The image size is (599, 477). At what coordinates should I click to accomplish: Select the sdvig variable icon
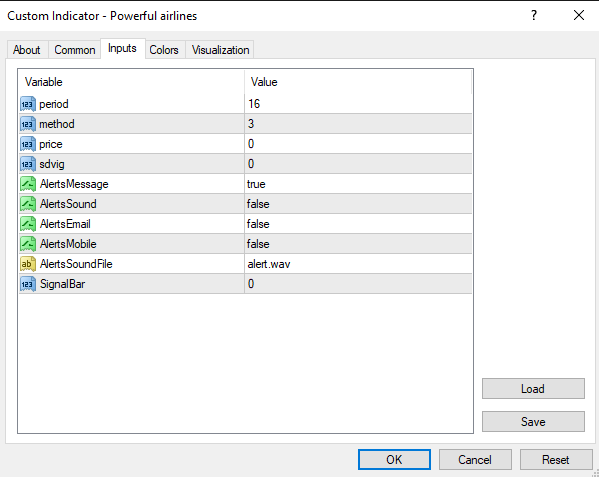coord(28,164)
